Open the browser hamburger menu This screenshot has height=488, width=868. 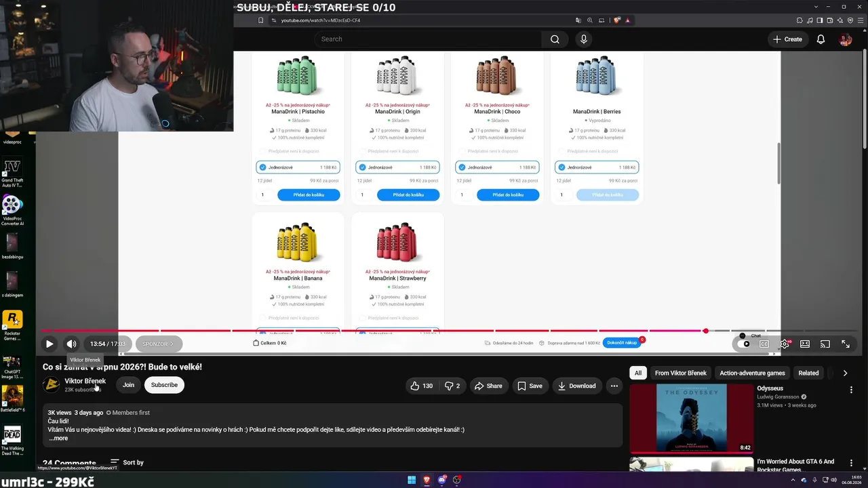click(x=860, y=20)
